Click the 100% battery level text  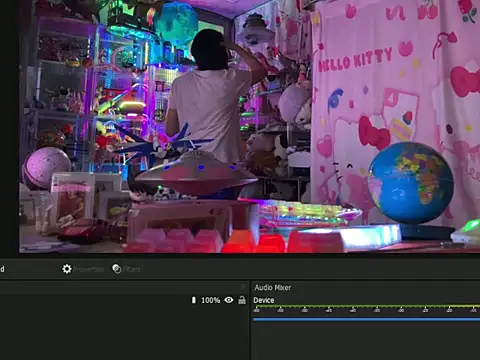(211, 300)
